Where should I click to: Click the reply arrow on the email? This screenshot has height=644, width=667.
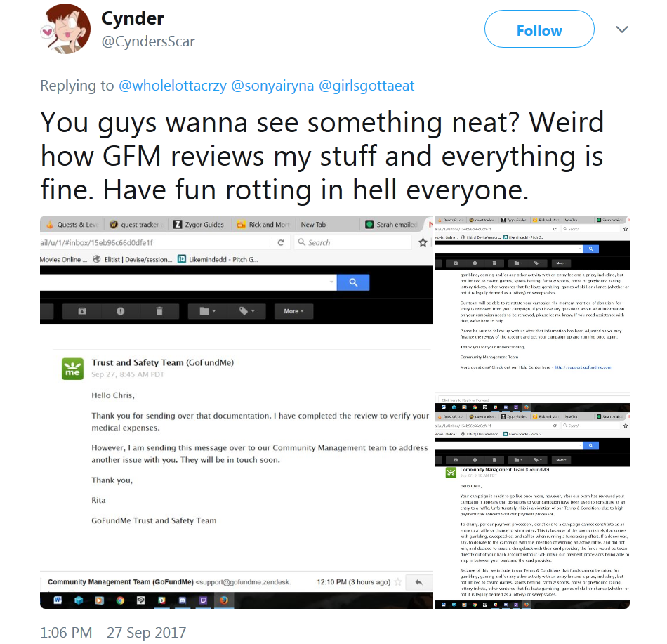(x=419, y=582)
